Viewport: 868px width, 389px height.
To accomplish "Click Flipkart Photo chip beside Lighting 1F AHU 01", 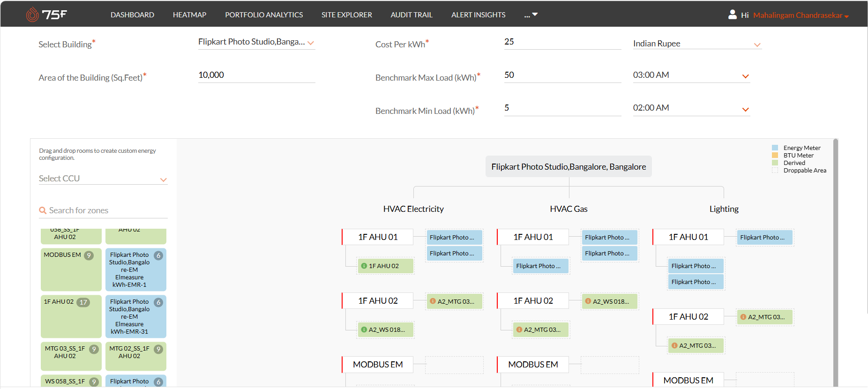I will tap(764, 237).
